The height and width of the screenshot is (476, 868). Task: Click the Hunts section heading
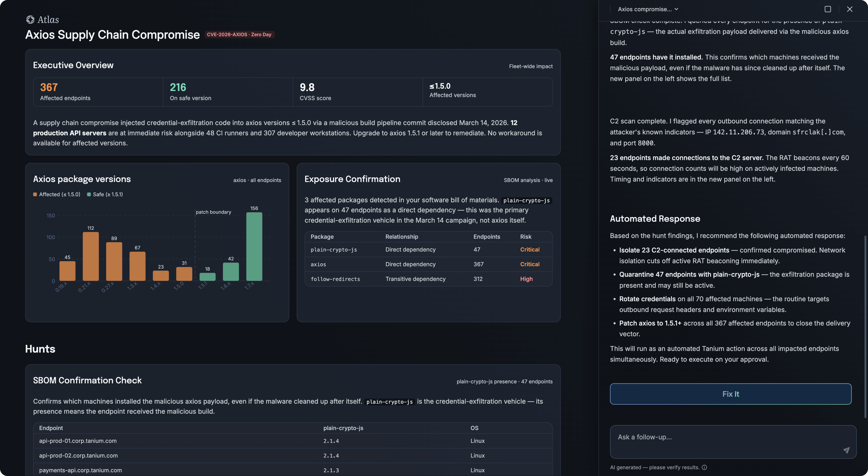pyautogui.click(x=40, y=349)
